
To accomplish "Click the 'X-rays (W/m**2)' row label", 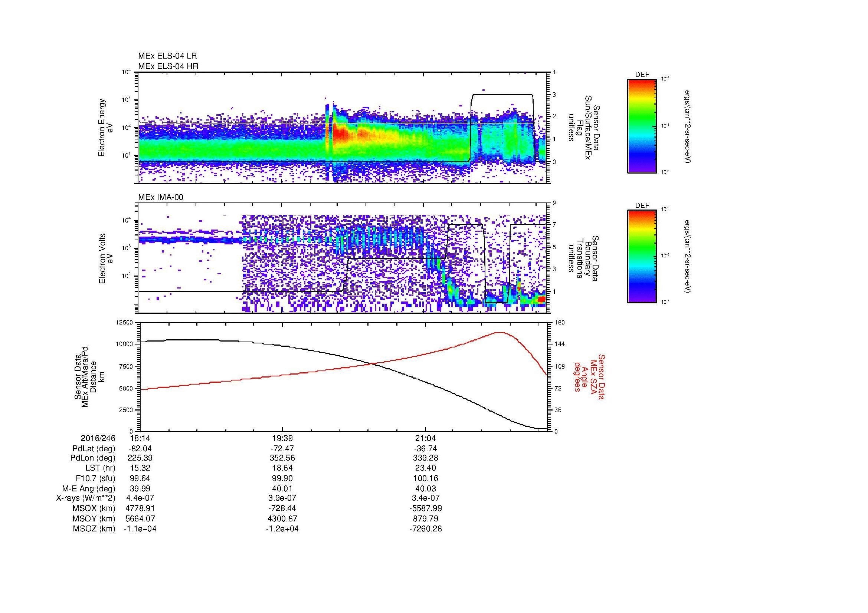I will (x=86, y=498).
